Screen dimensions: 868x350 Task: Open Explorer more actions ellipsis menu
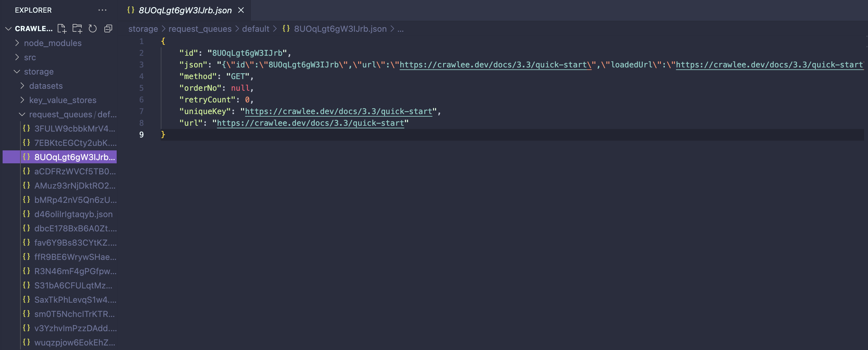102,10
